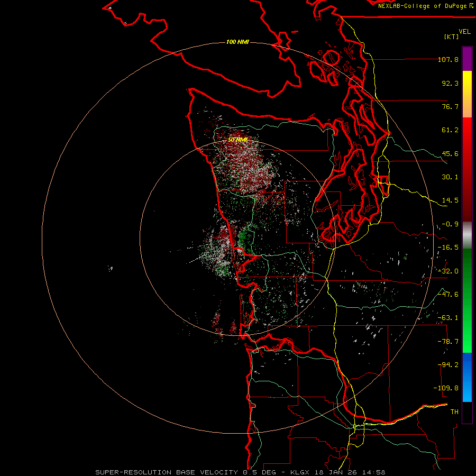Select the 92.3 velocity scale value
Image resolution: width=476 pixels, height=476 pixels.
coord(450,83)
